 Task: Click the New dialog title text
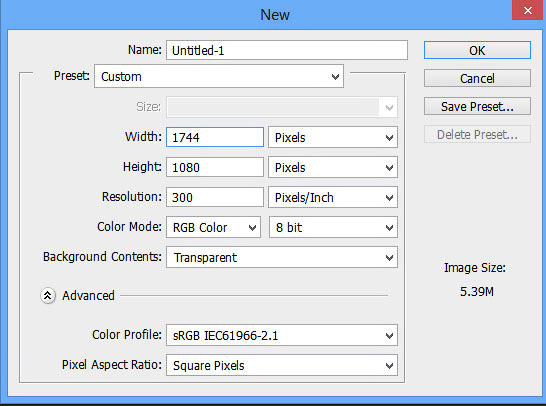coord(275,15)
